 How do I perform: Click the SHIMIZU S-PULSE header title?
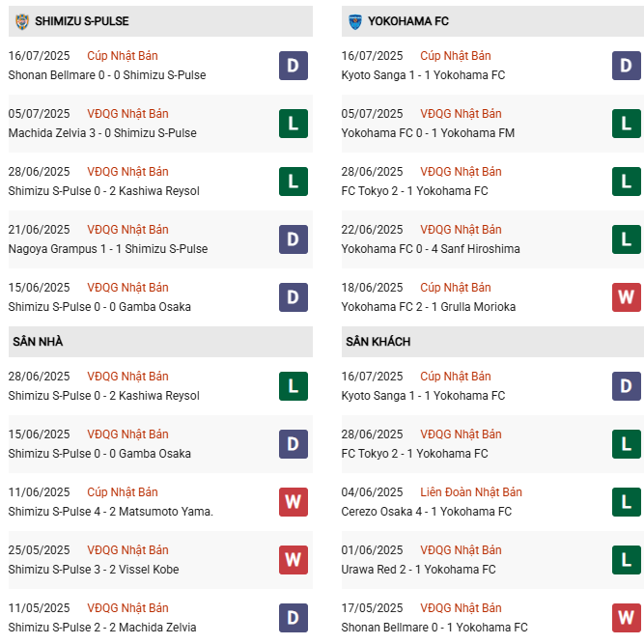pyautogui.click(x=82, y=21)
